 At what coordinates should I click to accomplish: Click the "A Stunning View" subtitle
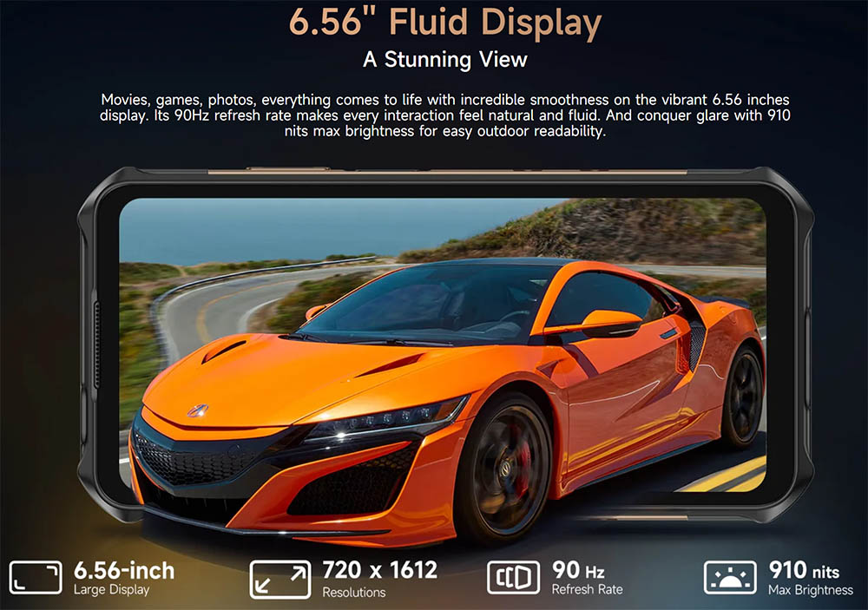444,60
